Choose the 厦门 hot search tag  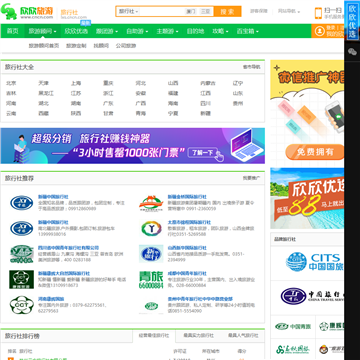pos(191,11)
